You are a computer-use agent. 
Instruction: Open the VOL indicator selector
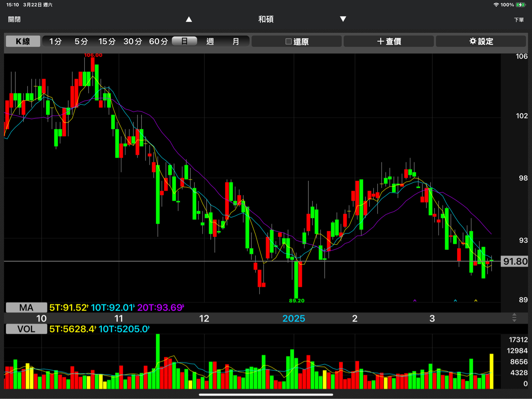tap(26, 329)
